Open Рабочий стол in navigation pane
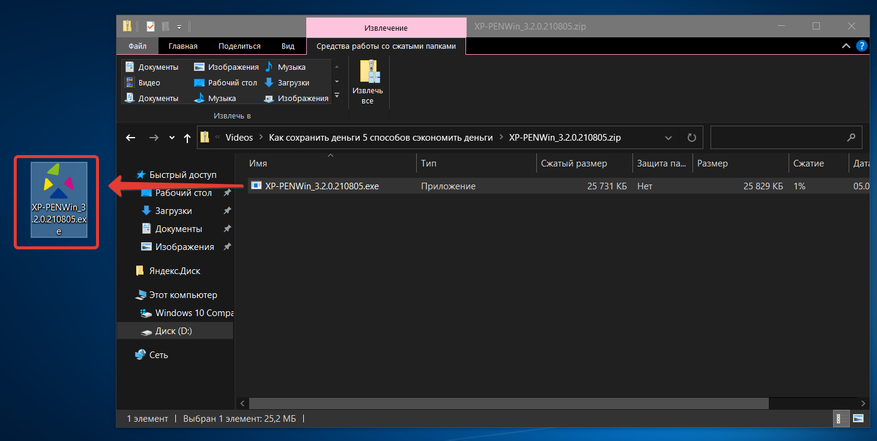Viewport: 877px width, 441px height. (x=177, y=193)
